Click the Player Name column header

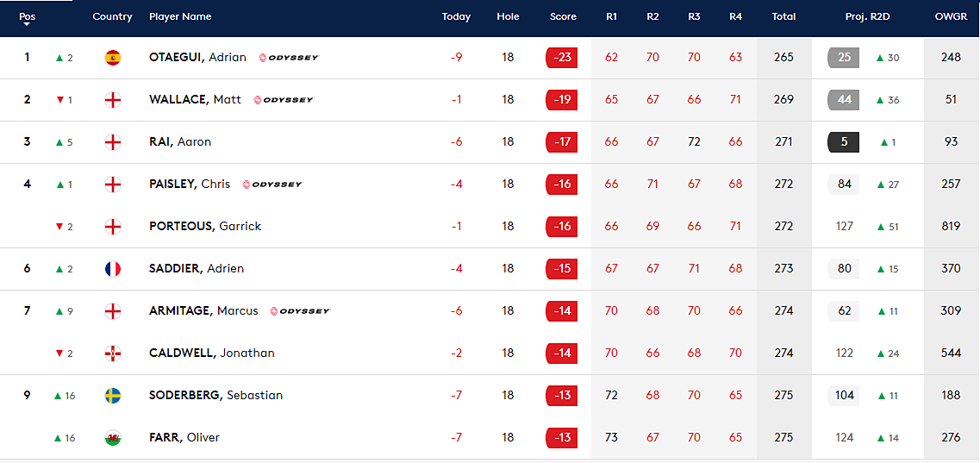click(180, 17)
